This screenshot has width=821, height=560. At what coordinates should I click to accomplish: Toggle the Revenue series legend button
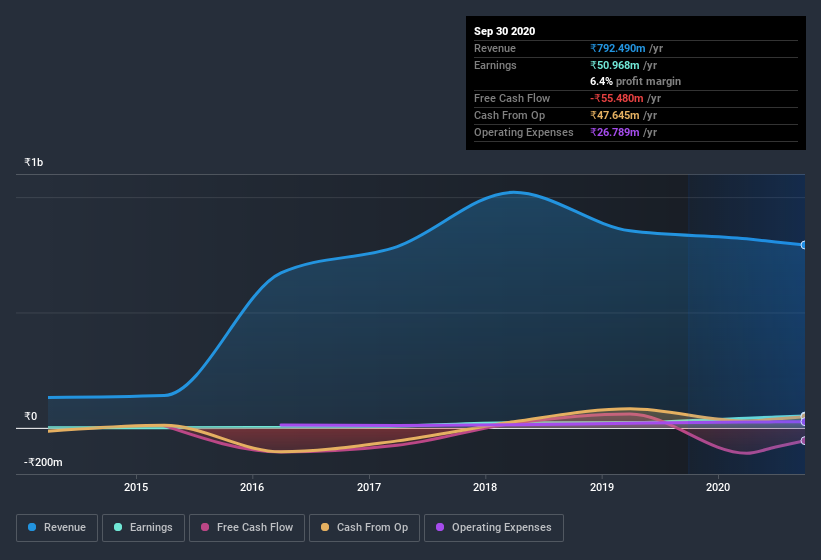click(x=57, y=527)
